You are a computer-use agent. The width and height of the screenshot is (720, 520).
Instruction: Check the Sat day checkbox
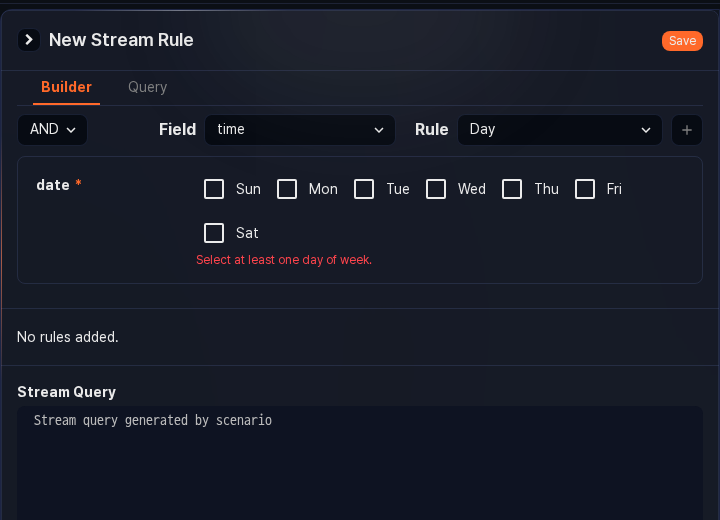pos(214,233)
